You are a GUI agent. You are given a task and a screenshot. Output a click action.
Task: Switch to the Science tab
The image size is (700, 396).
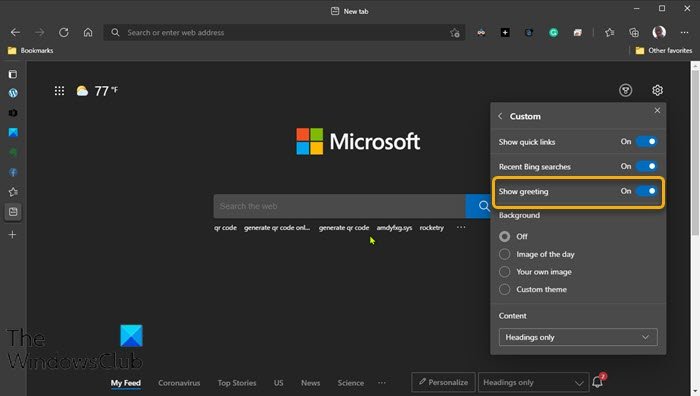(350, 383)
